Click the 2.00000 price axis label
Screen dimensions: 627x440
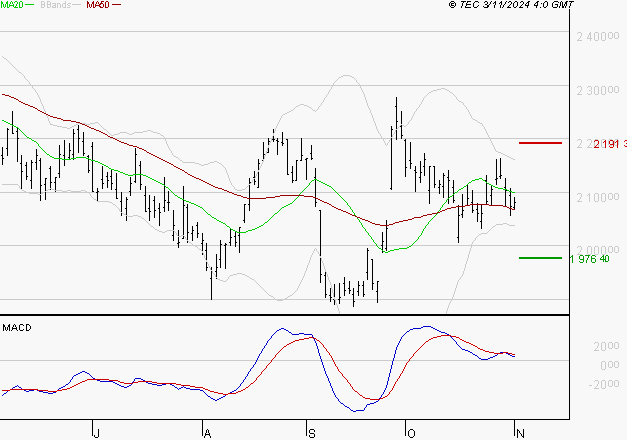[597, 250]
